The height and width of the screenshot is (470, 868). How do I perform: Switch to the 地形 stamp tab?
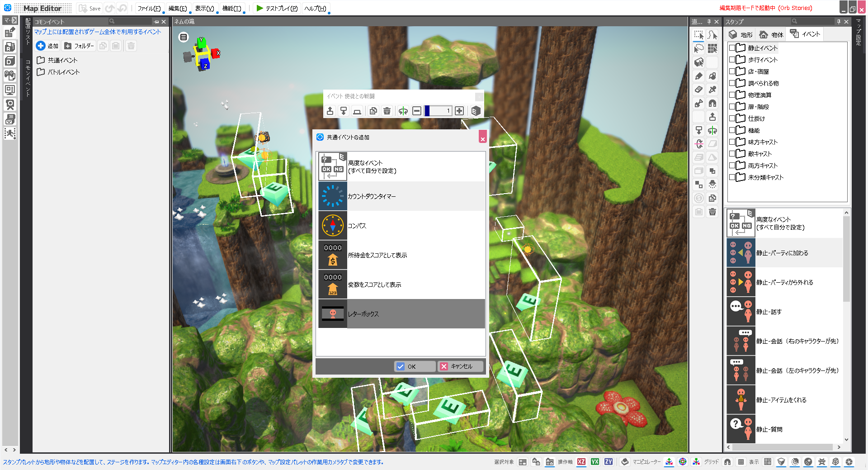click(741, 34)
